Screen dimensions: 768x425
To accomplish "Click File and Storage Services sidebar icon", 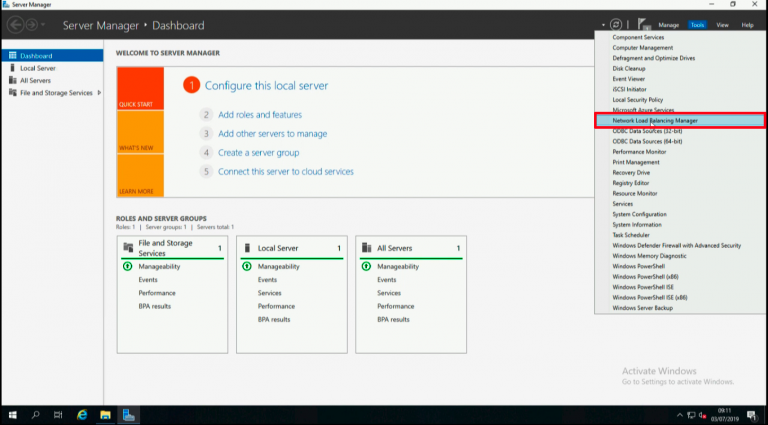I will [x=13, y=92].
